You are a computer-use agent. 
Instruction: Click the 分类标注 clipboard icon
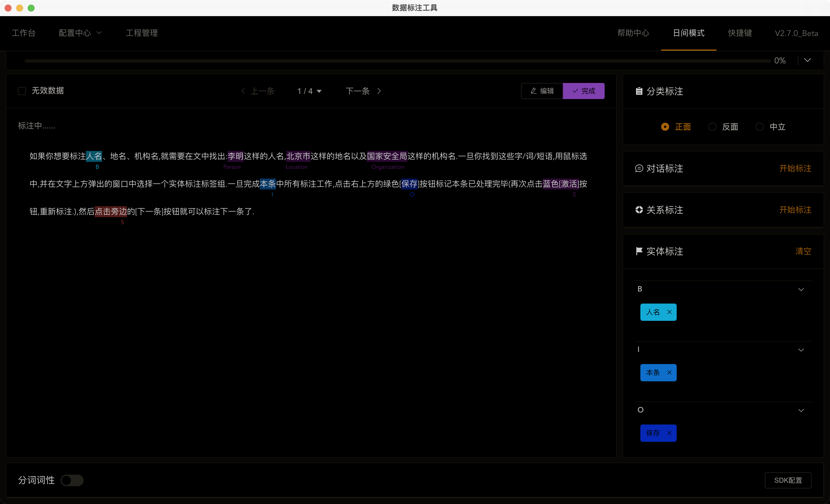pyautogui.click(x=639, y=91)
